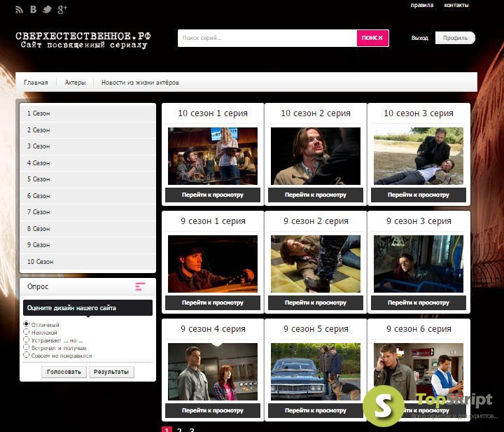Image resolution: width=504 pixels, height=432 pixels.
Task: Open '5 Сезон' in sidebar
Action: click(x=87, y=179)
